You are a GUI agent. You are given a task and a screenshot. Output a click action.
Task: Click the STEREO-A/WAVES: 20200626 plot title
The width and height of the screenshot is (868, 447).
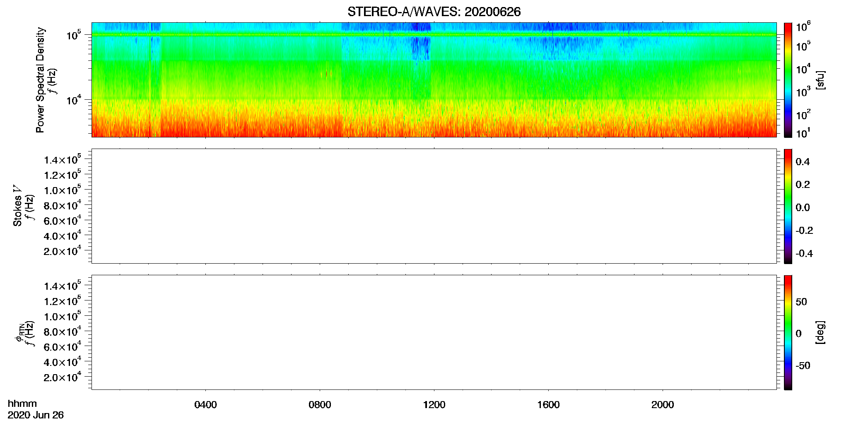[x=434, y=12]
